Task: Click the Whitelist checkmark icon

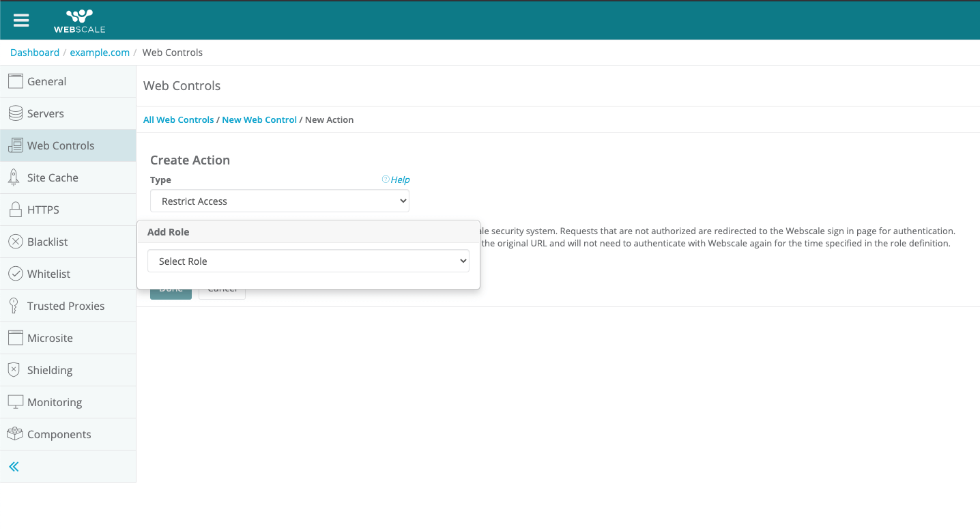Action: 15,274
